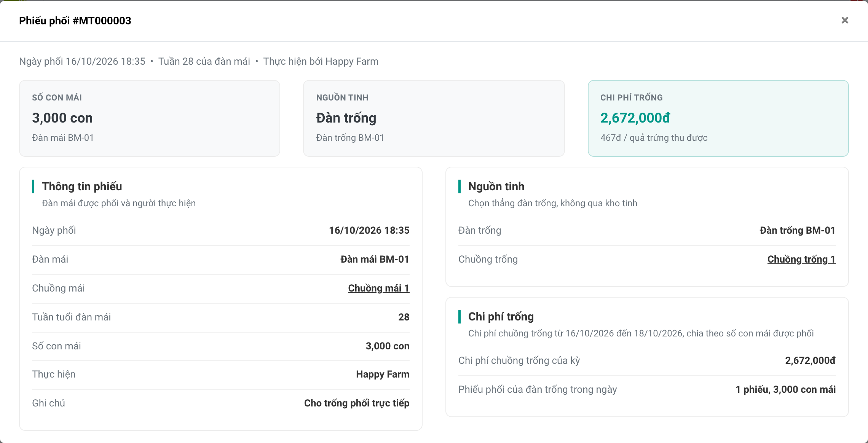Click the Happy Farm value in Thực hiện row
868x443 pixels.
(x=383, y=374)
